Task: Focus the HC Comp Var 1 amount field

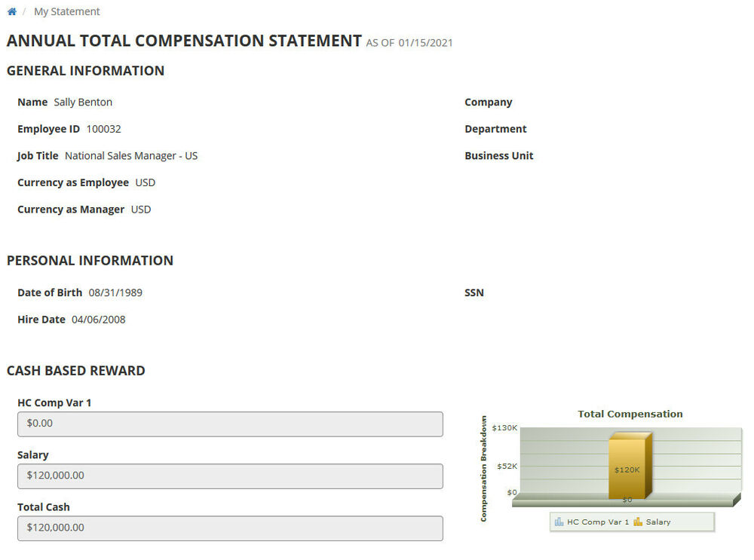Action: click(x=230, y=424)
